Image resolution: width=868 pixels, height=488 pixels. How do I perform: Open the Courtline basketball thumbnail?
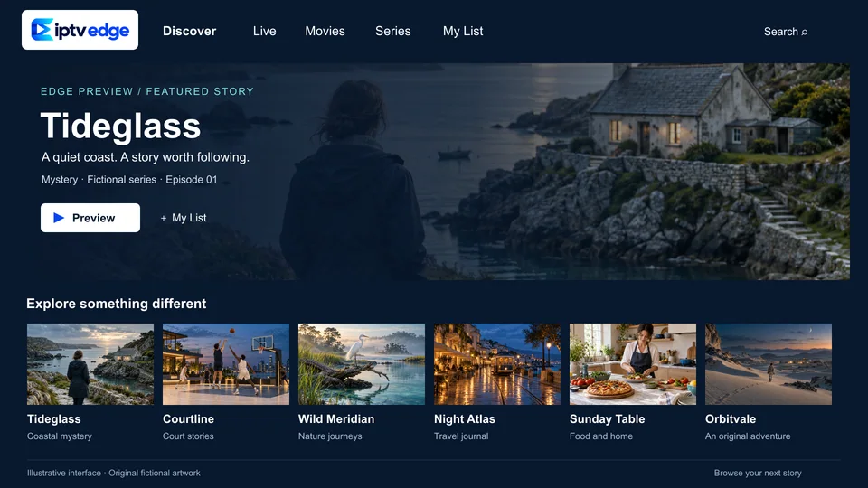point(226,364)
